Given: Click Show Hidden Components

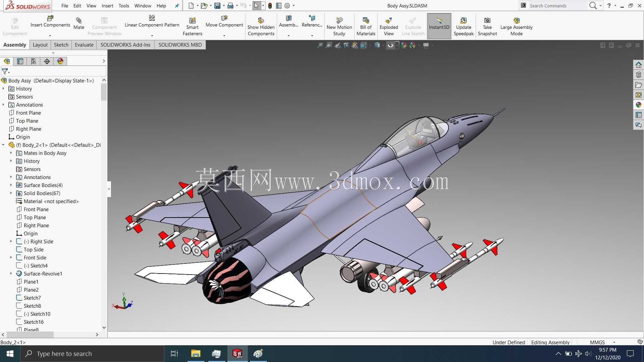Looking at the screenshot, I should tap(261, 27).
